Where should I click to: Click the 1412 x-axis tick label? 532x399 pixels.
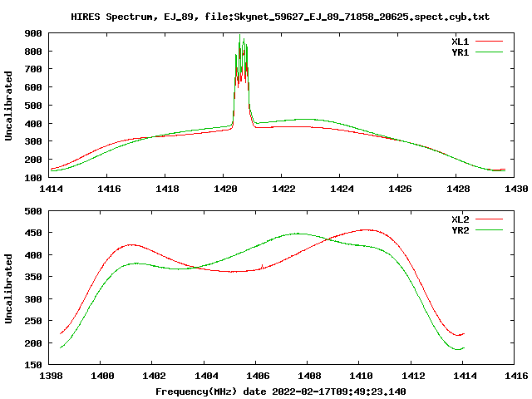[x=413, y=376]
